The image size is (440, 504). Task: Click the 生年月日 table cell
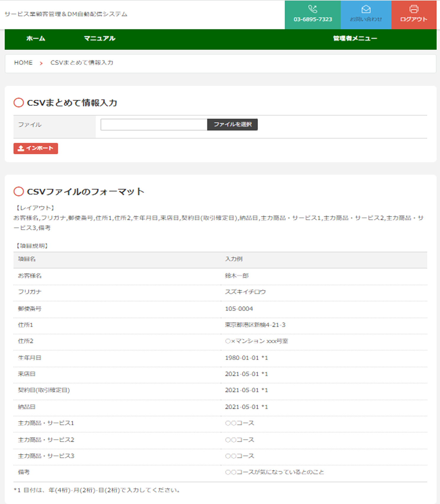(x=30, y=358)
